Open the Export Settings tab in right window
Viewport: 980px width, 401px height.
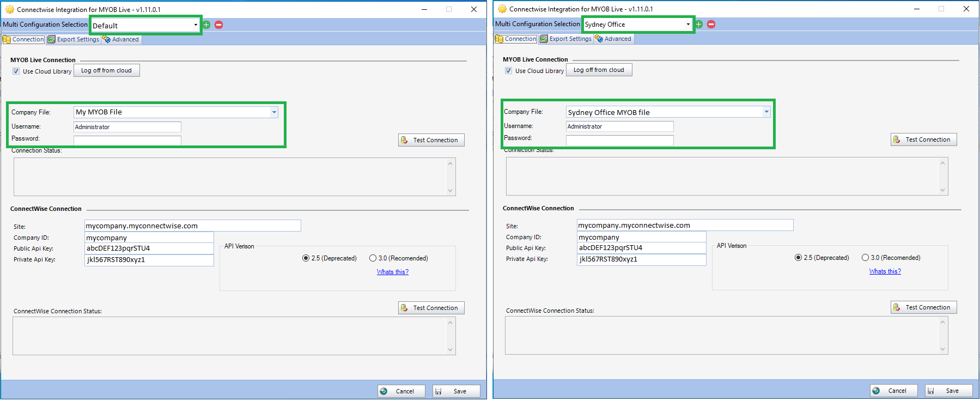pyautogui.click(x=566, y=39)
